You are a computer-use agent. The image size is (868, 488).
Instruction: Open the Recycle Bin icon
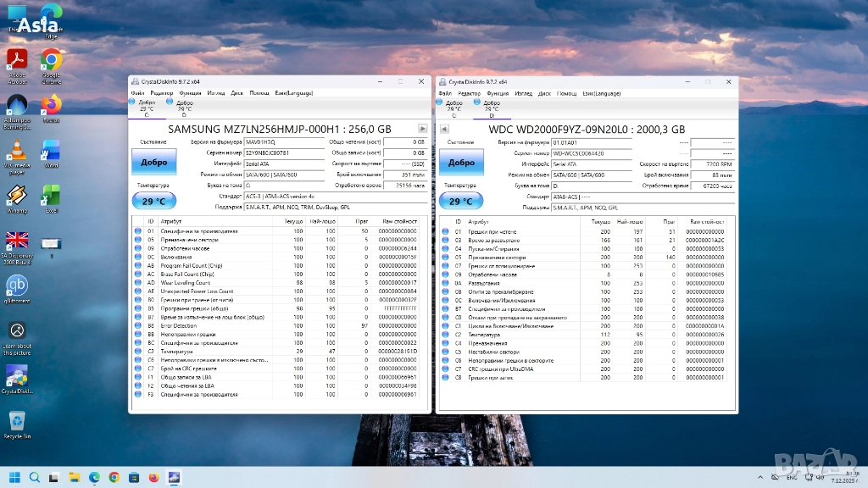pos(16,421)
